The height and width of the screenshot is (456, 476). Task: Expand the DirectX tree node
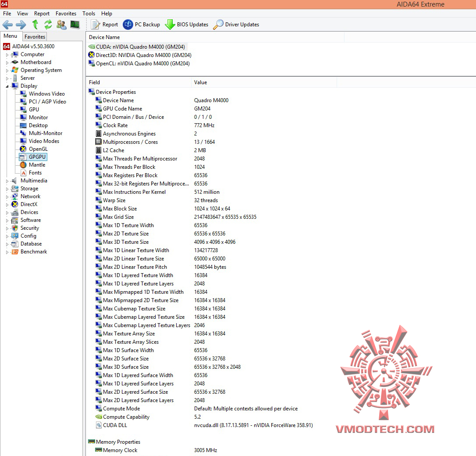coord(7,205)
